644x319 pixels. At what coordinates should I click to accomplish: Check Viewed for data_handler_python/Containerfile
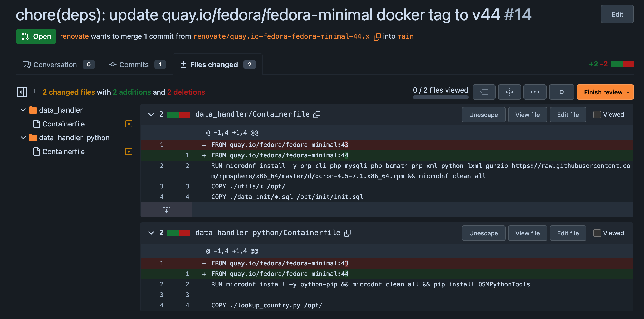(597, 233)
